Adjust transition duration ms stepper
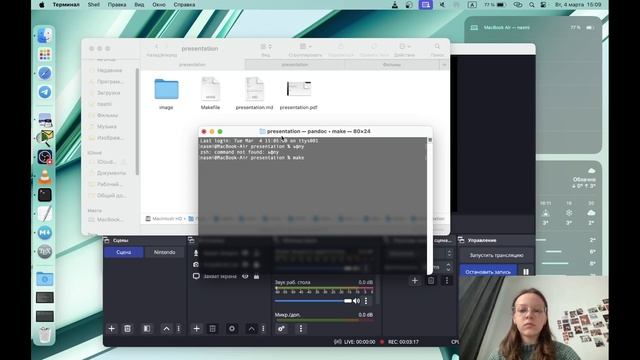This screenshot has width=640, height=360. [x=448, y=267]
